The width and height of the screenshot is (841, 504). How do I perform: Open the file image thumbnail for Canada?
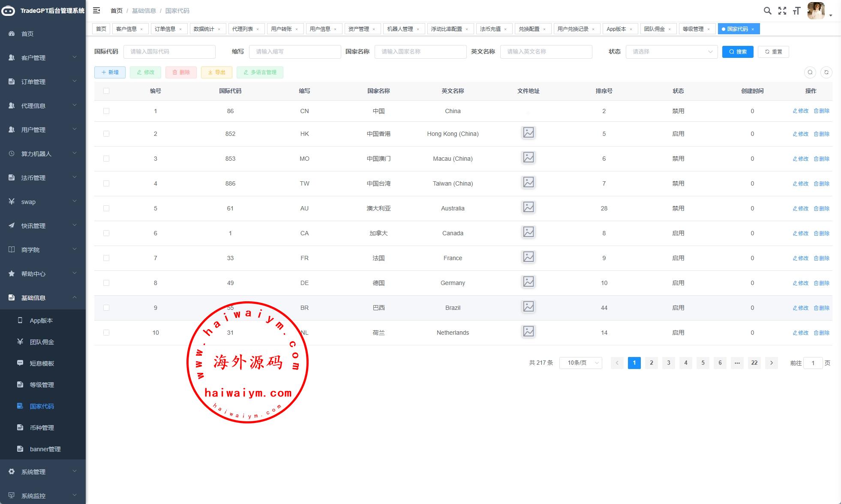point(528,232)
